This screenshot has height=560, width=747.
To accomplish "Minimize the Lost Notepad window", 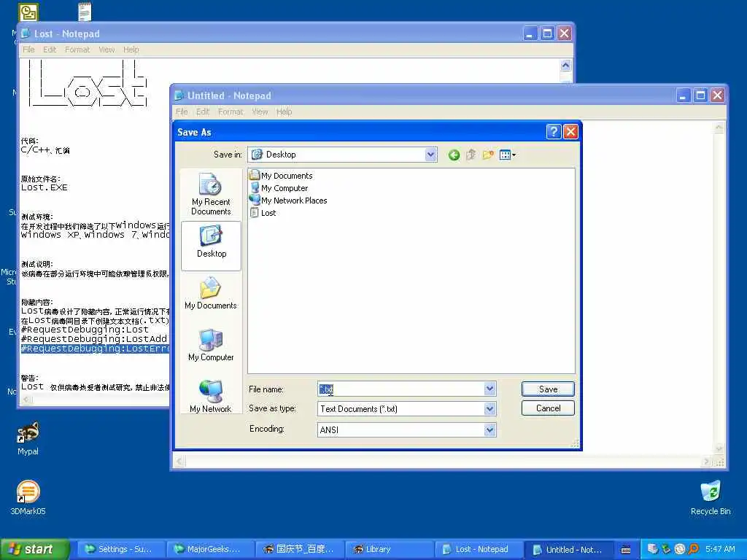I will [530, 34].
